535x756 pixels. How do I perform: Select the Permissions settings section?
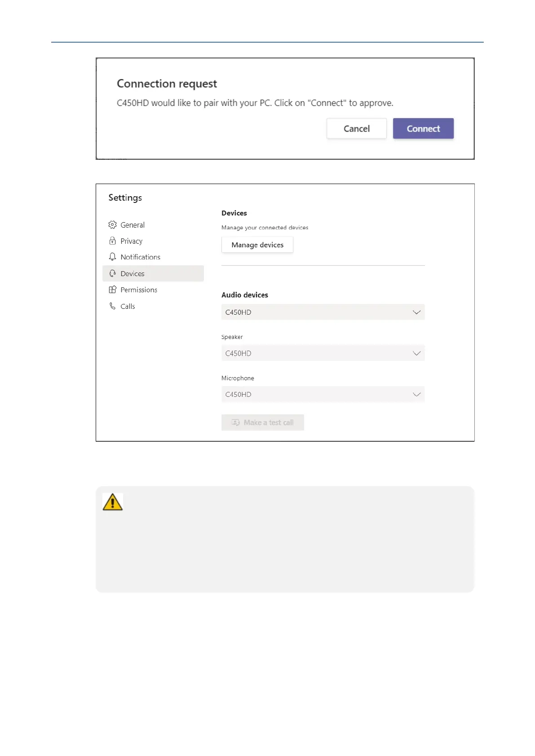(x=139, y=290)
